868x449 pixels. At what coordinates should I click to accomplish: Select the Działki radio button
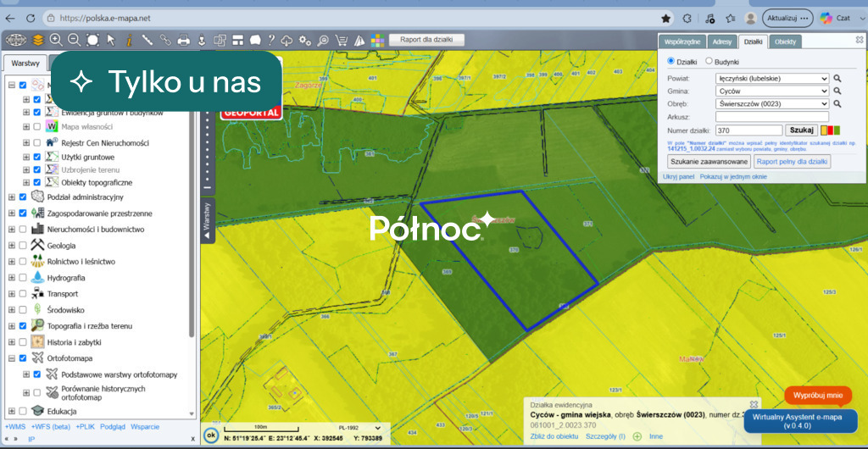[671, 61]
